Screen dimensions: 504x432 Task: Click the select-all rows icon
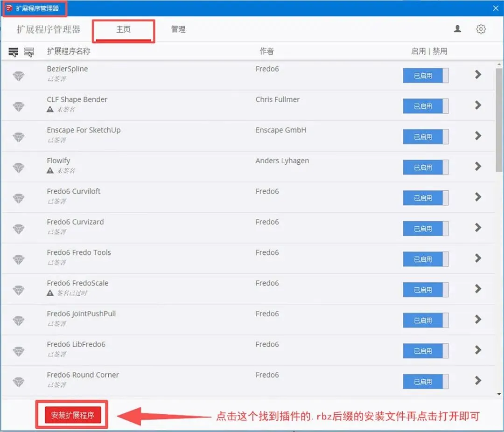(13, 52)
